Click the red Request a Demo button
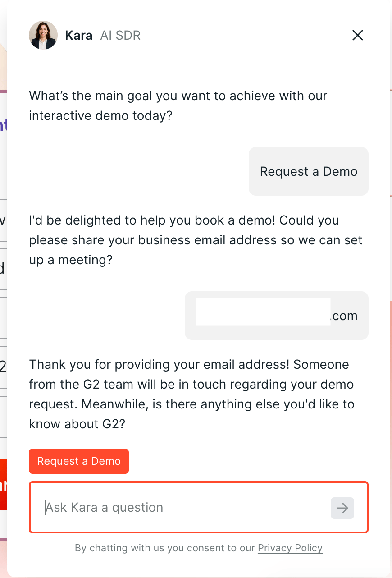 pos(79,461)
